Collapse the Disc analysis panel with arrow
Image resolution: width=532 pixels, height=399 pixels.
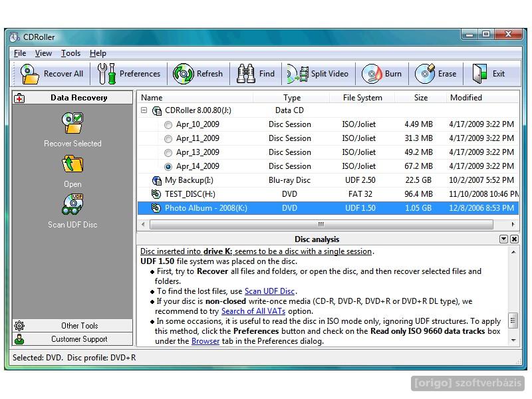tap(504, 239)
